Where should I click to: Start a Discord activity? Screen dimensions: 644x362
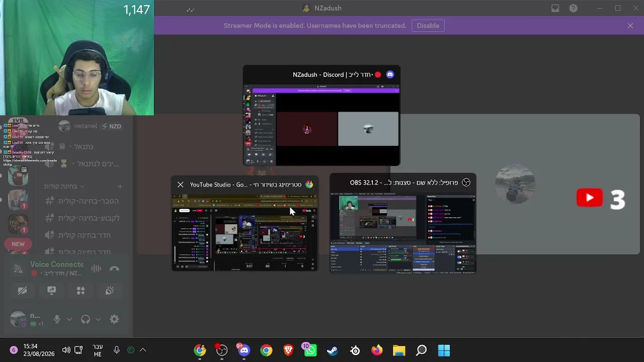pos(80,291)
